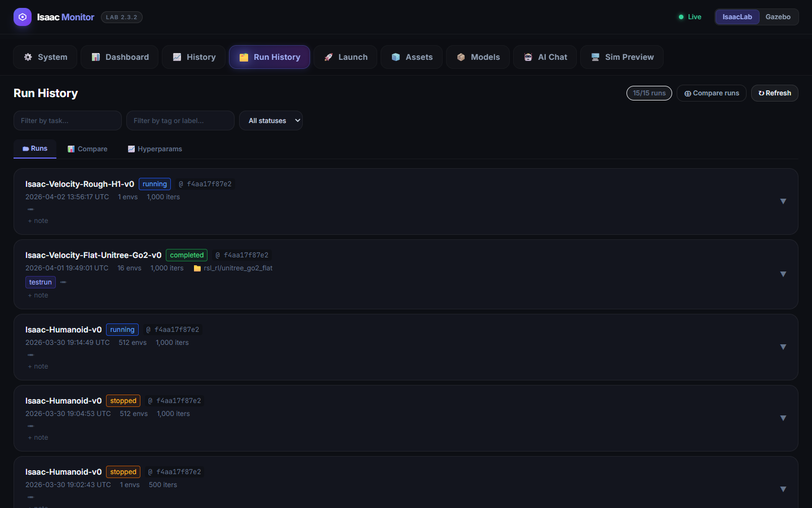The width and height of the screenshot is (812, 508).
Task: Open the Dashboard tab
Action: pyautogui.click(x=120, y=57)
